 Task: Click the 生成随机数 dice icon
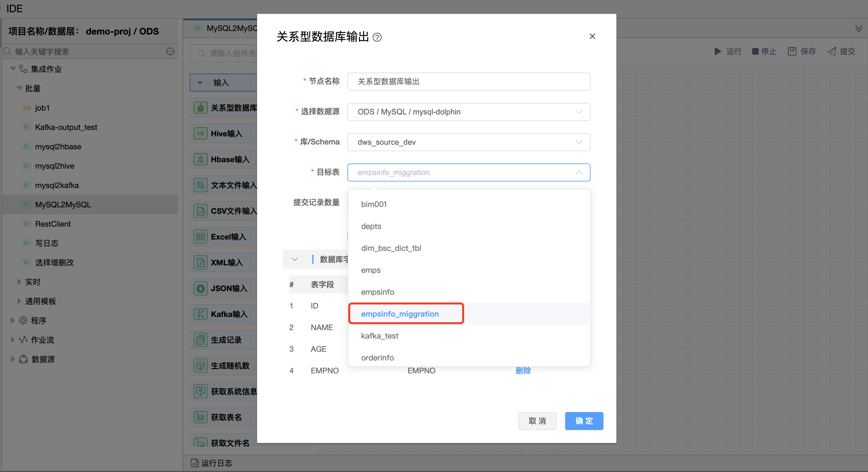coord(201,366)
